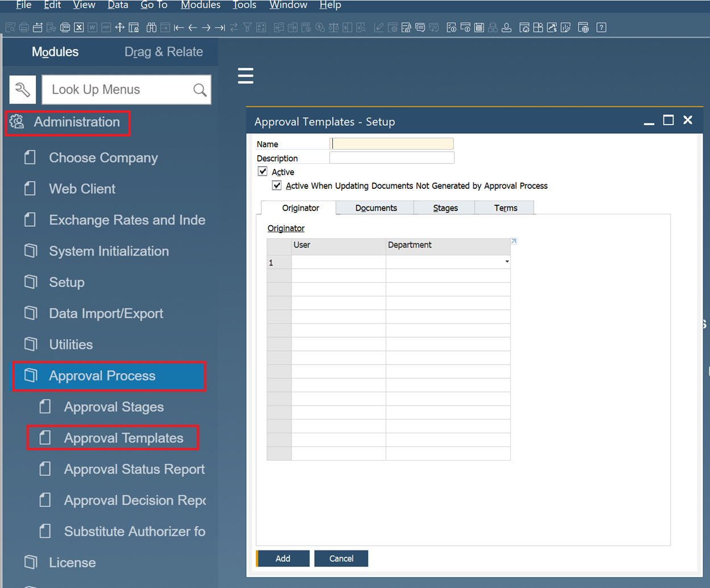Select the Find binoculars toolbar icon
The height and width of the screenshot is (588, 710).
pos(152,27)
